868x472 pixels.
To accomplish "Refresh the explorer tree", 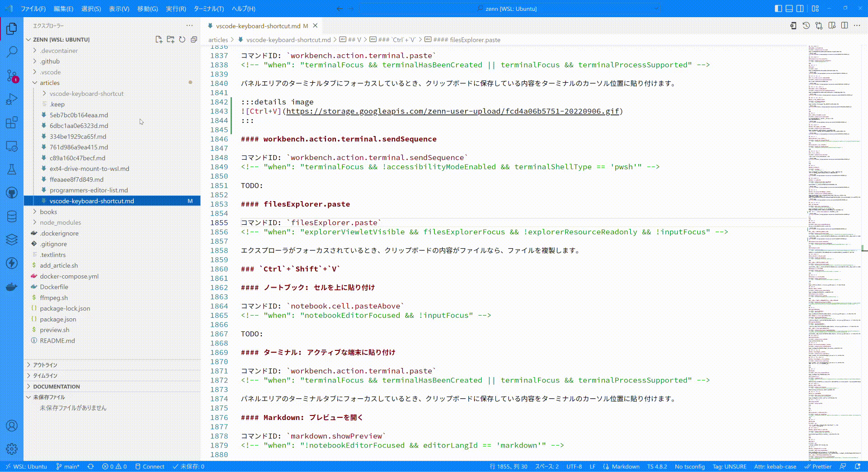I will (182, 39).
